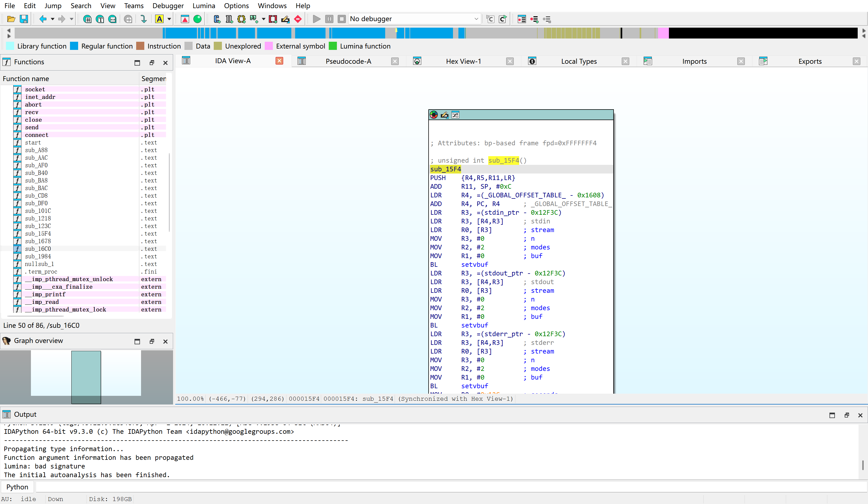
Task: Click the _GLOBAL_OFFSET_TABLE_ reference in LDR R4
Action: (525, 195)
